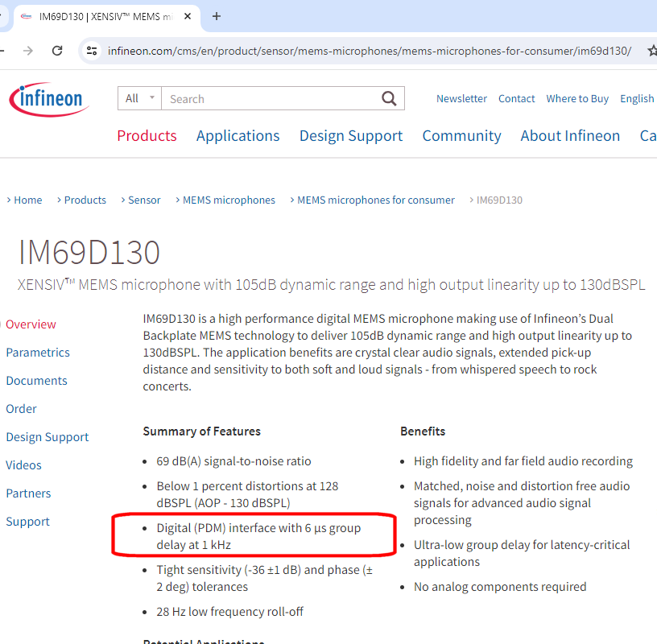Open the Newsletter link
Screen dimensions: 657x644
click(x=461, y=98)
